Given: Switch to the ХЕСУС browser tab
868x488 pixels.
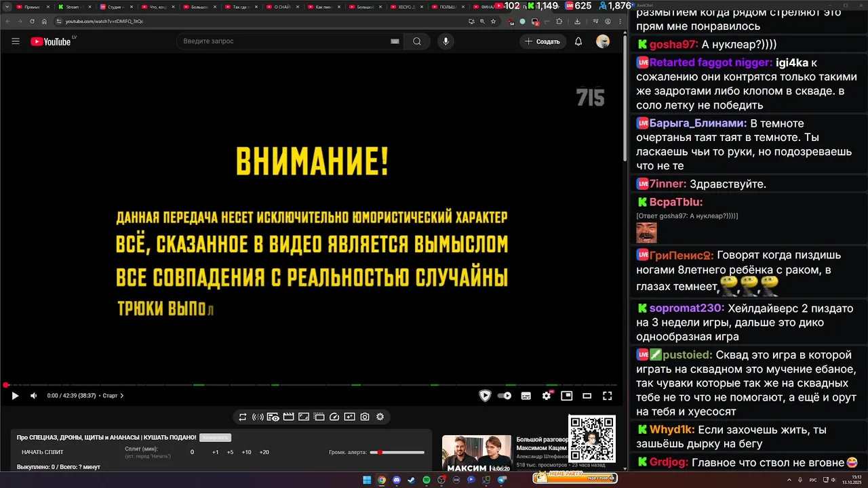Looking at the screenshot, I should click(406, 7).
